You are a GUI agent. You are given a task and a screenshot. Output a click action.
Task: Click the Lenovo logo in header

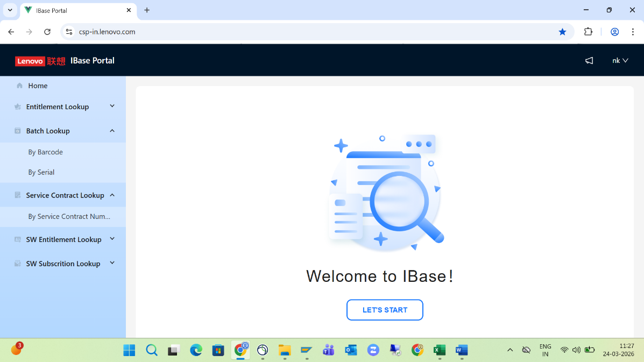(x=40, y=61)
